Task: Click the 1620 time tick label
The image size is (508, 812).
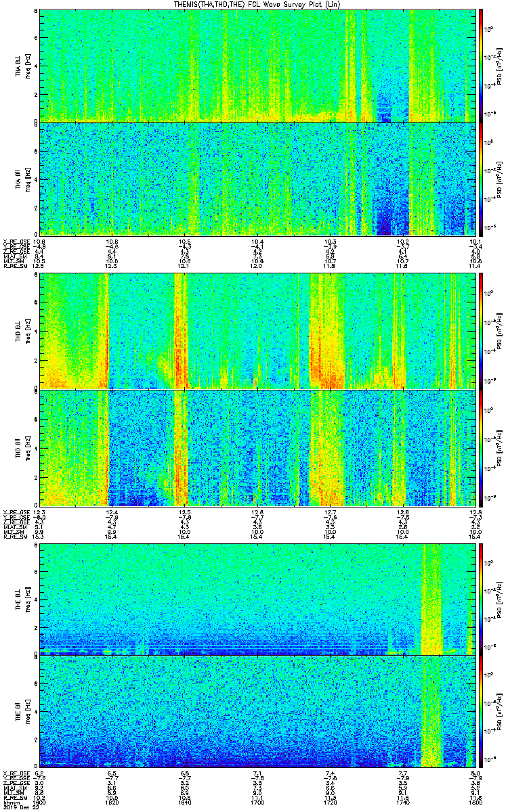Action: (x=112, y=801)
